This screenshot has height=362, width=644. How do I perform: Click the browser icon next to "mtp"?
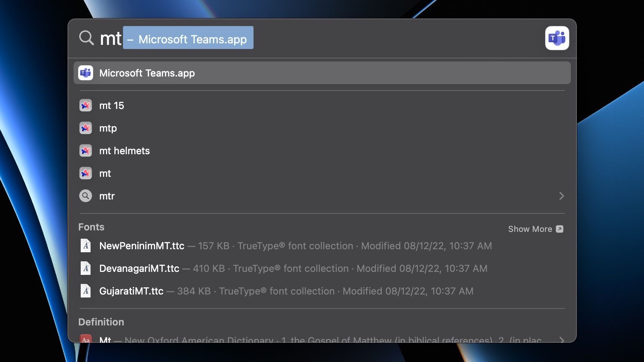click(86, 128)
